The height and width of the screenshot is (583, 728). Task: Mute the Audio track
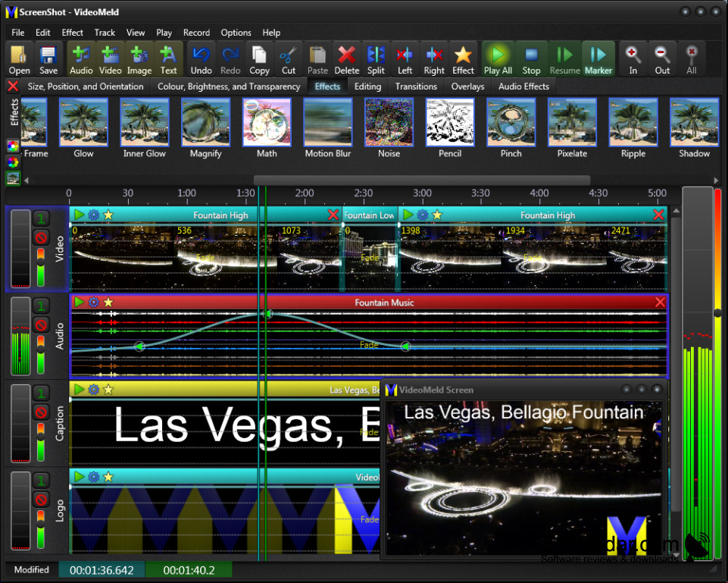click(41, 325)
